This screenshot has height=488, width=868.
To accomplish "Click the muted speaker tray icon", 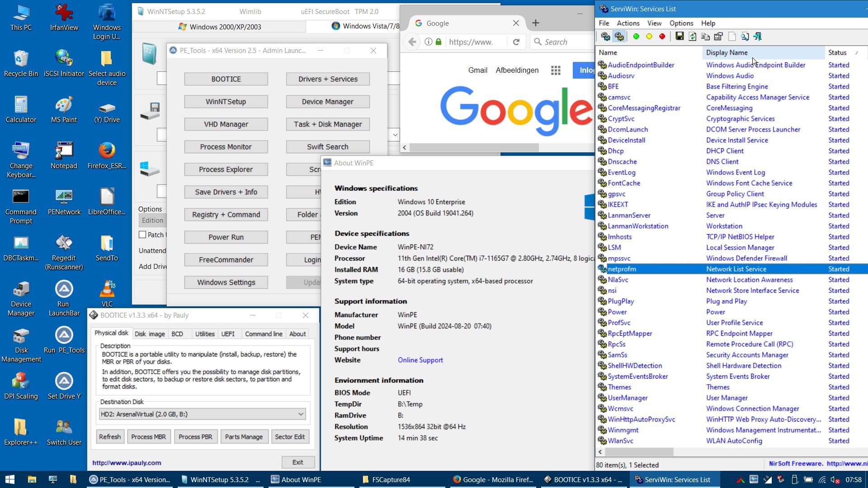I will click(835, 480).
